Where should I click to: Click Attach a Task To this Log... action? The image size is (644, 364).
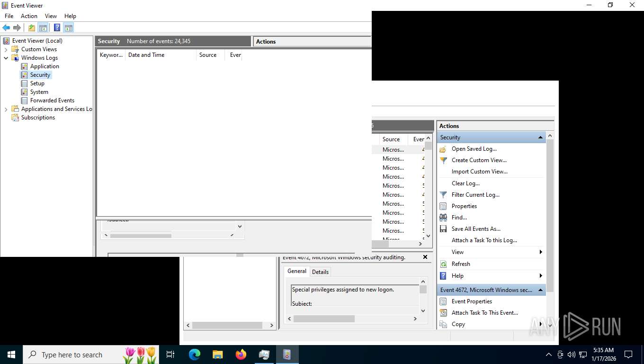[x=484, y=240]
